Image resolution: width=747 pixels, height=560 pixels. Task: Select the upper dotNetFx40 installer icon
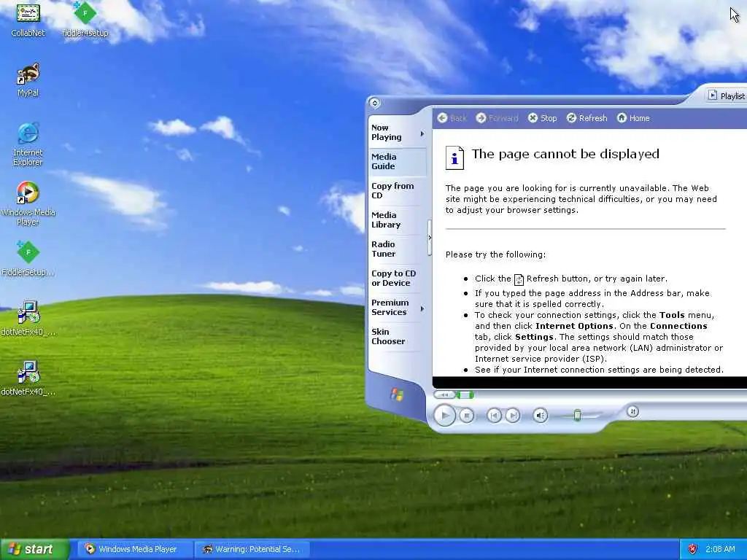(28, 319)
